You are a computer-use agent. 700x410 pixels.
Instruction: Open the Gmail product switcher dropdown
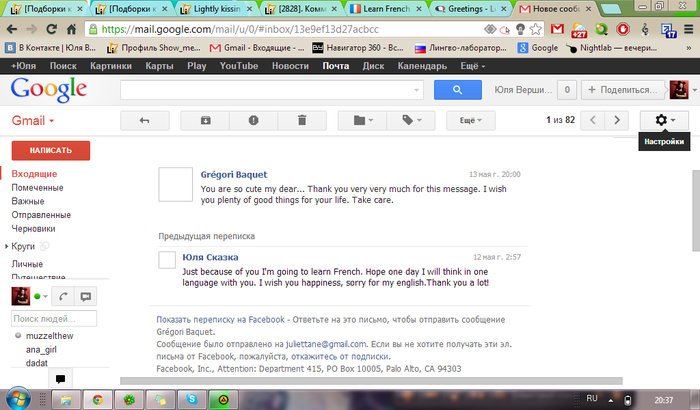coord(33,121)
